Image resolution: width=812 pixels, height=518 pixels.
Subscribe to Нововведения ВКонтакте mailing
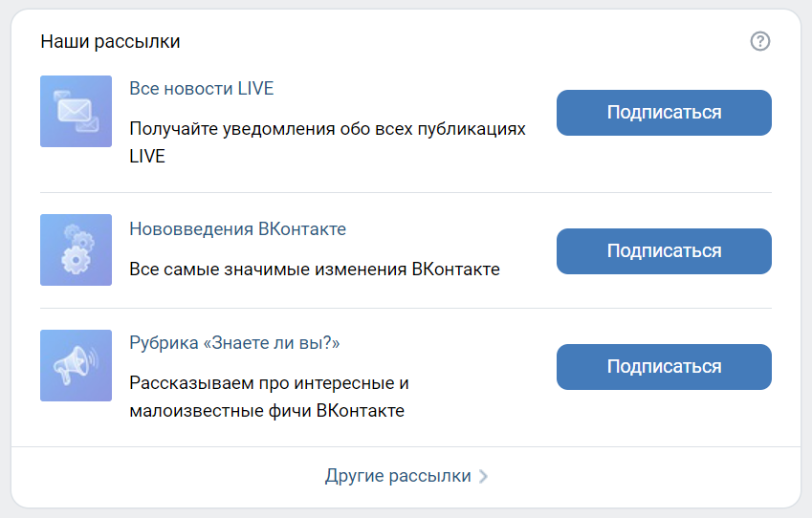point(664,251)
